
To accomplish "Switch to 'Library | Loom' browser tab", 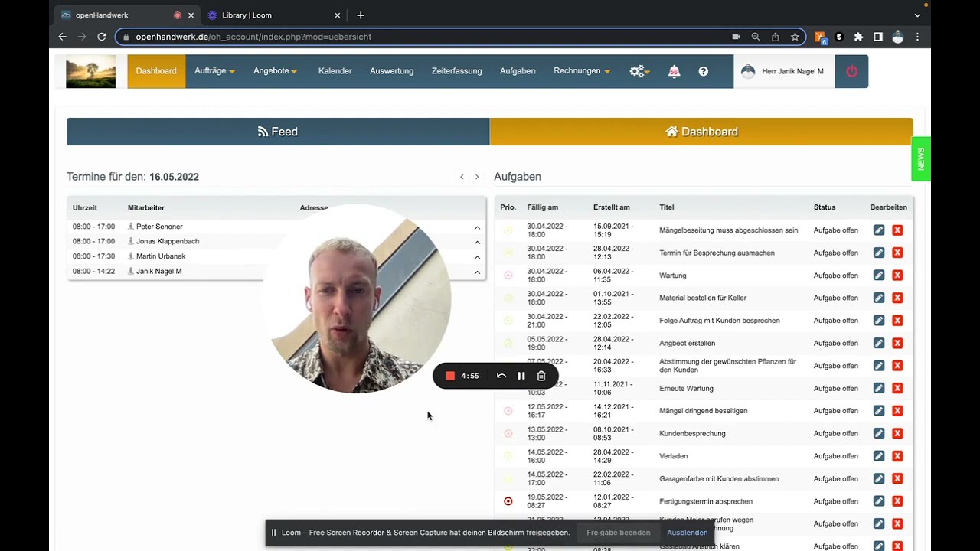I will click(x=273, y=15).
